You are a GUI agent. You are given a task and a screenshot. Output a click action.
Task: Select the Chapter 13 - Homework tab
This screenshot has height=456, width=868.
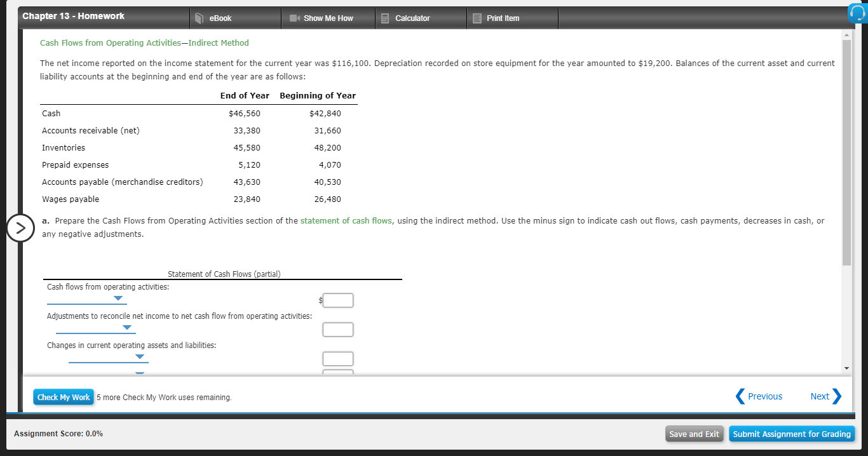pos(72,16)
